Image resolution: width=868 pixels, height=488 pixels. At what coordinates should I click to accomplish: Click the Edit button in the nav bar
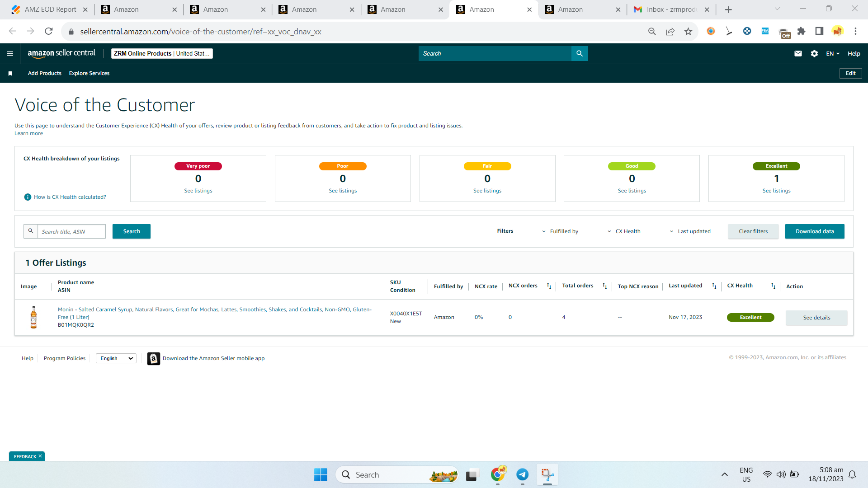850,73
